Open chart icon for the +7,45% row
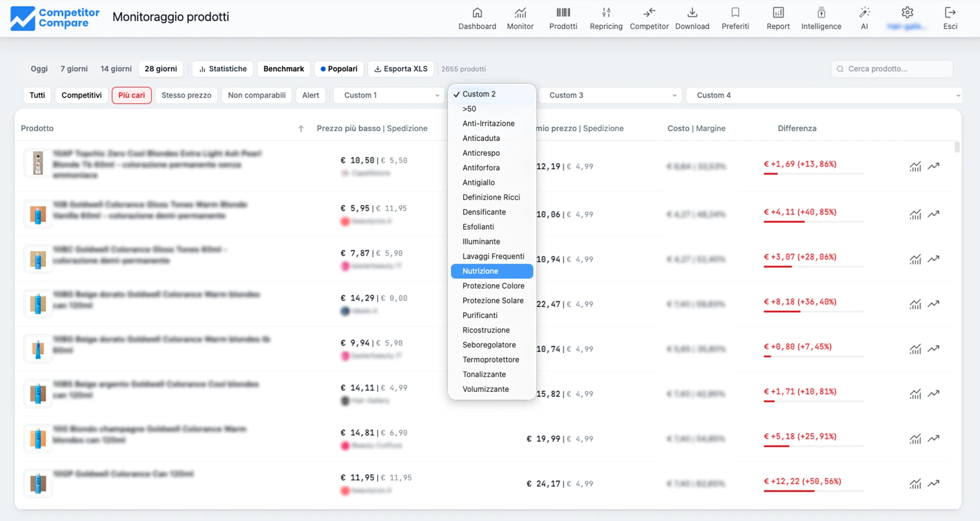 pyautogui.click(x=915, y=349)
